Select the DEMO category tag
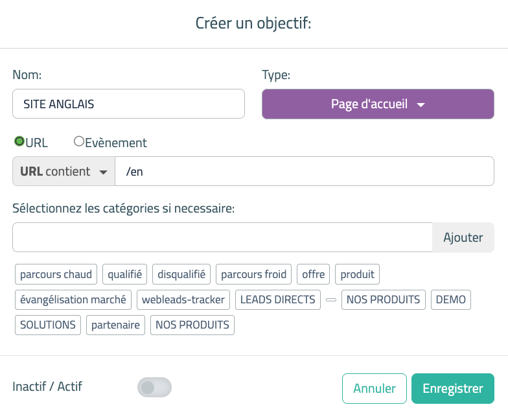 [x=450, y=299]
